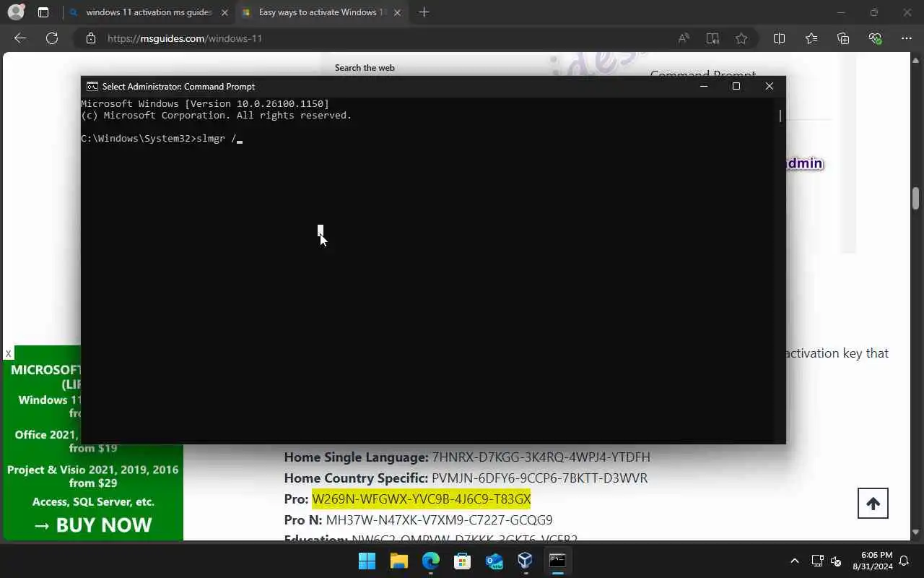Switch to 'windows 11 activation ms guides' tab
Image resolution: width=924 pixels, height=578 pixels.
149,12
